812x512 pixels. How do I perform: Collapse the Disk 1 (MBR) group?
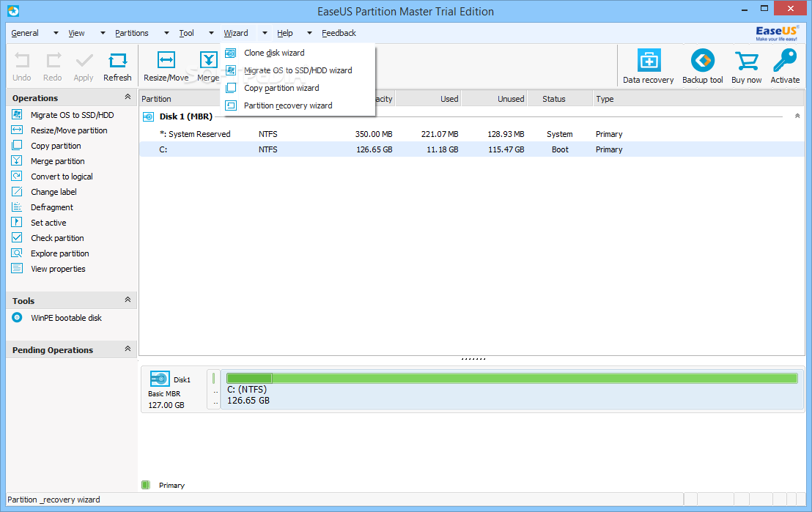click(797, 116)
